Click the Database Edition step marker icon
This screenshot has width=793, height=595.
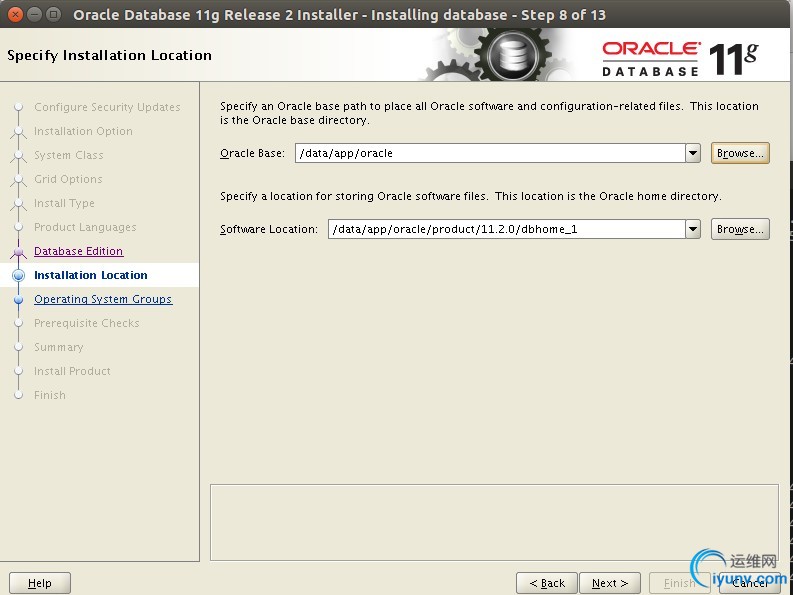click(x=19, y=251)
